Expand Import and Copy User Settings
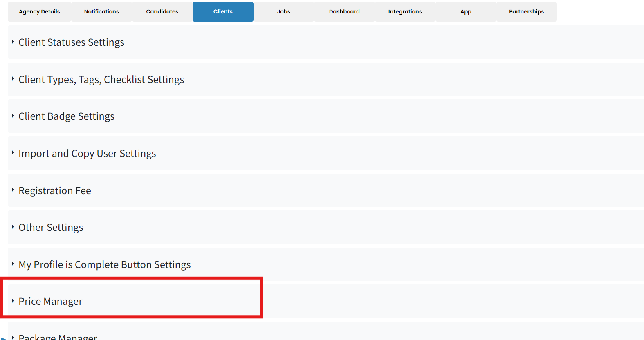Viewport: 644px width, 340px height. [x=87, y=154]
